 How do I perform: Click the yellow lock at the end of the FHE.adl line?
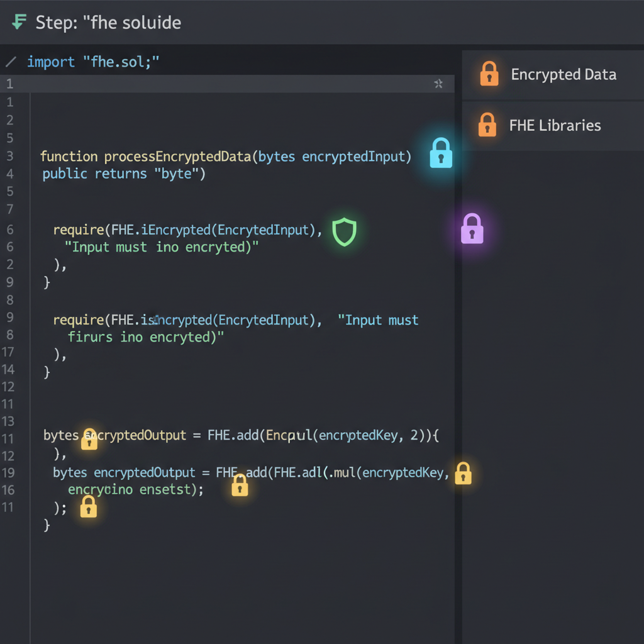[x=464, y=473]
